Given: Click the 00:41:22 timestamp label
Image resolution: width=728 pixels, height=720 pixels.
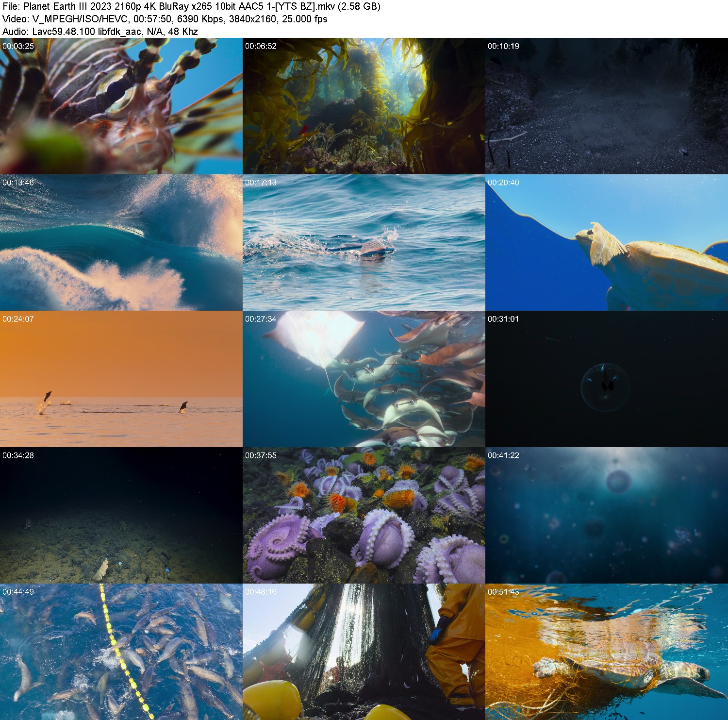Looking at the screenshot, I should (503, 455).
